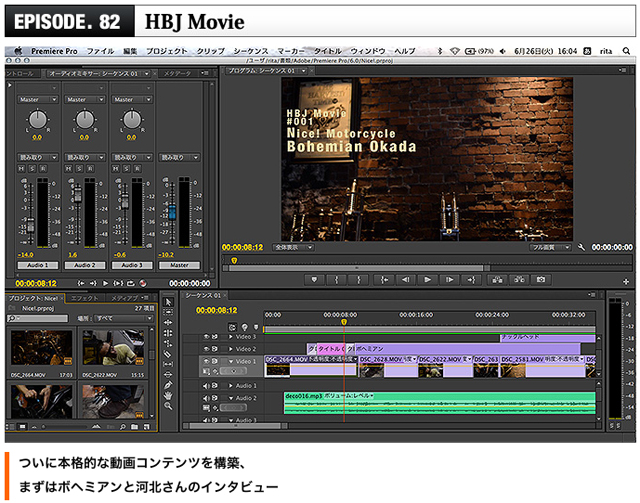Screen dimensions: 640x503
Task: Click Go to Out point button
Action: click(471, 280)
